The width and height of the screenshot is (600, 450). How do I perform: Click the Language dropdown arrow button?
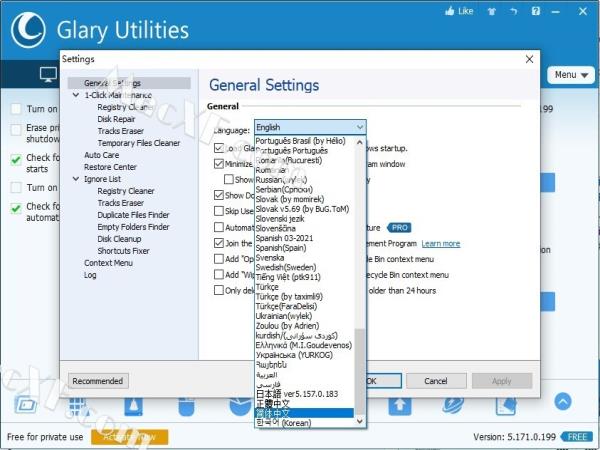[360, 127]
